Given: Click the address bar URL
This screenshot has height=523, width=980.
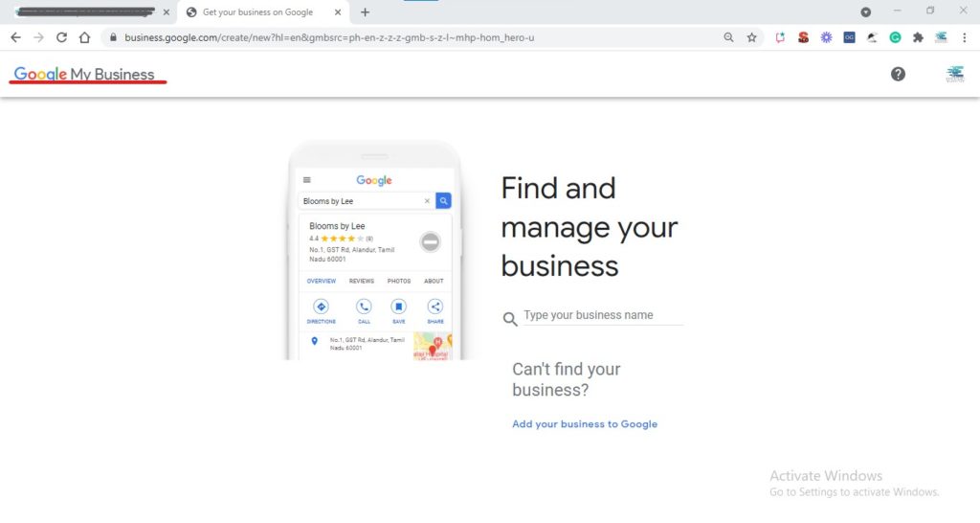Looking at the screenshot, I should 329,37.
